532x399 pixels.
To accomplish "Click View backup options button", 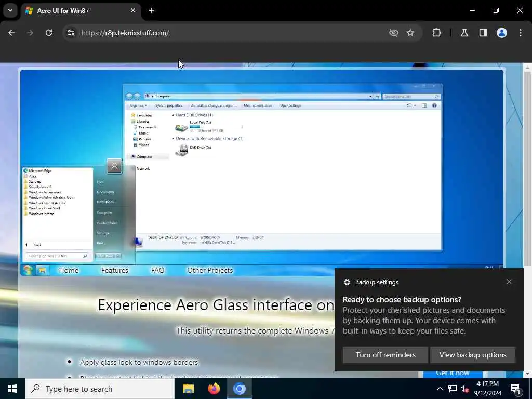I will (473, 355).
